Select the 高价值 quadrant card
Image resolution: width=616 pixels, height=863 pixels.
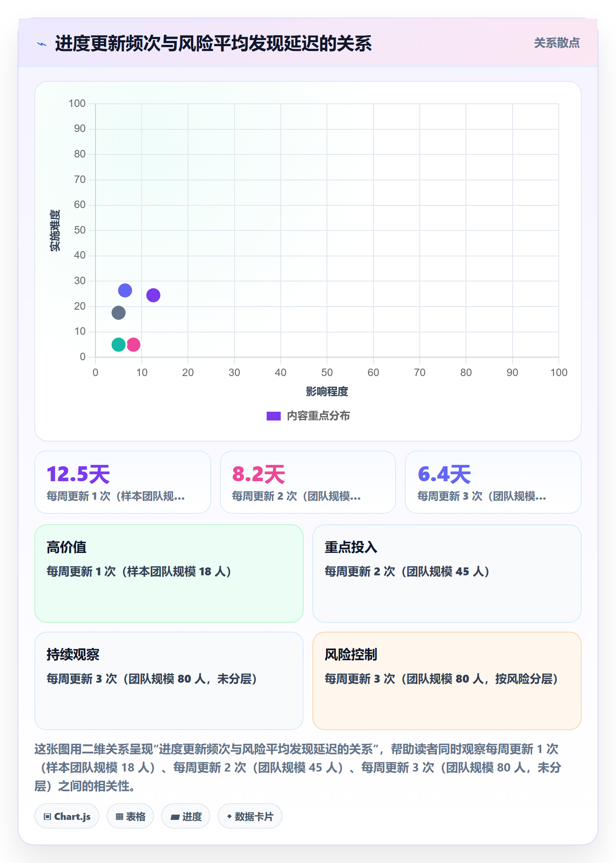[169, 574]
